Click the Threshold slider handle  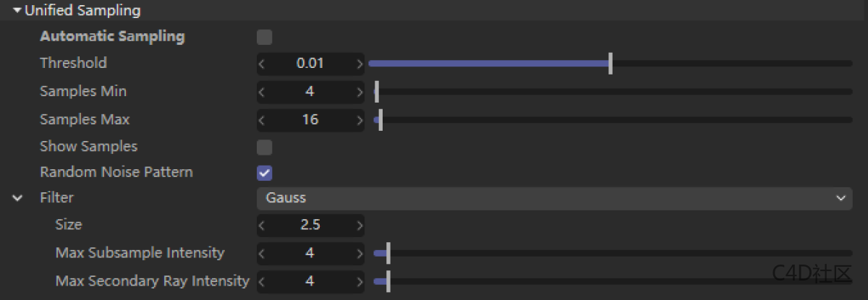(610, 64)
